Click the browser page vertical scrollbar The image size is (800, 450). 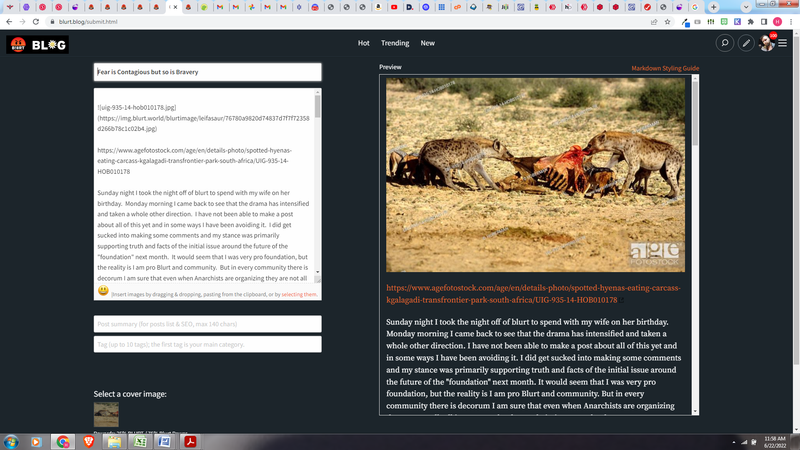(x=796, y=199)
